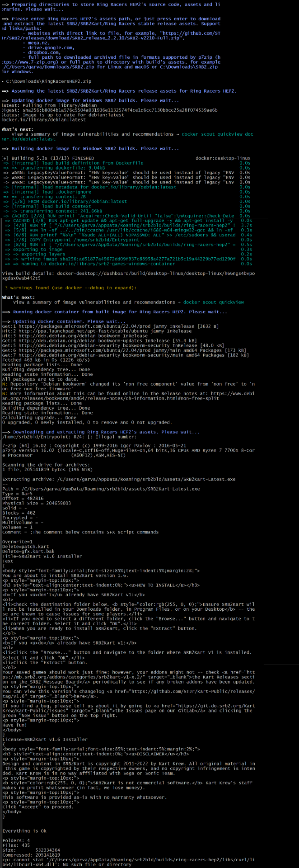Click "Overwrite=1" line

17,542
